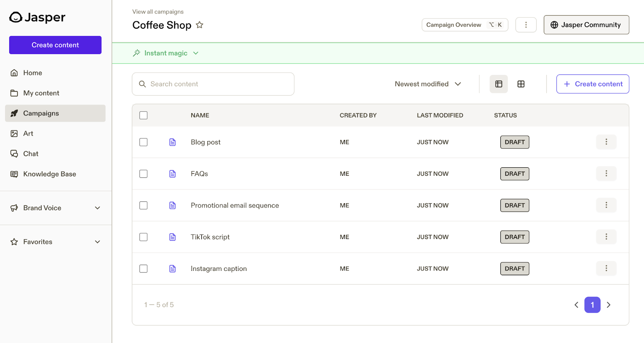Check the Instagram caption row checkbox
The width and height of the screenshot is (644, 343).
tap(143, 268)
